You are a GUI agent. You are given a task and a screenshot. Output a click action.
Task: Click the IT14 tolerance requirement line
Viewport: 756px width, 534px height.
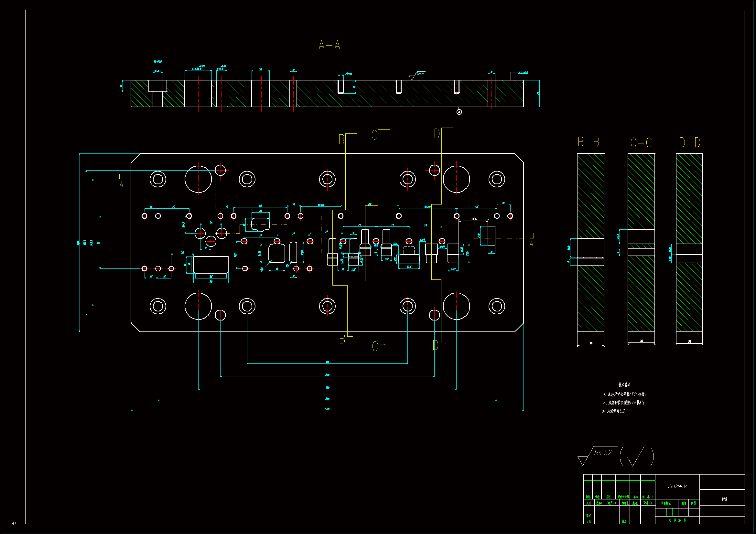point(624,394)
